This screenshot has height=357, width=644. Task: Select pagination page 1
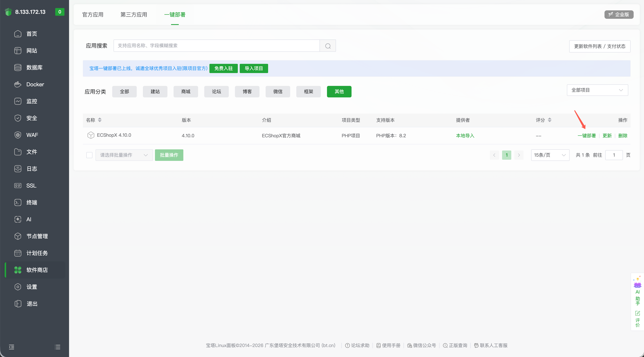click(x=507, y=155)
